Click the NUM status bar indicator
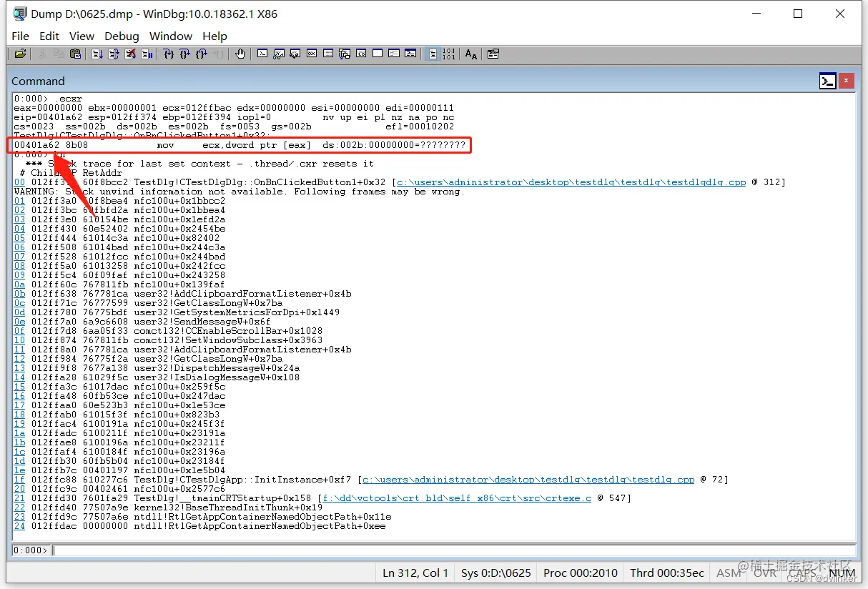This screenshot has width=868, height=589. [x=842, y=573]
